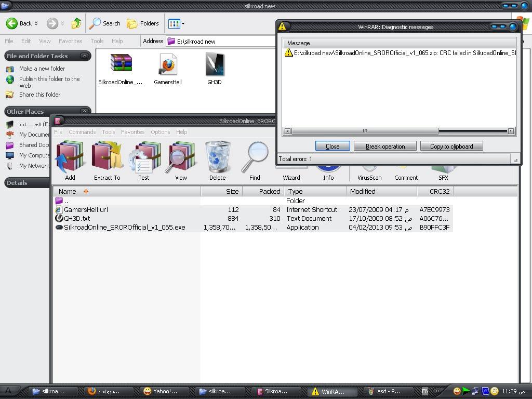Open the Views dropdown arrow
Screen dimensions: 532x399
pyautogui.click(x=183, y=24)
